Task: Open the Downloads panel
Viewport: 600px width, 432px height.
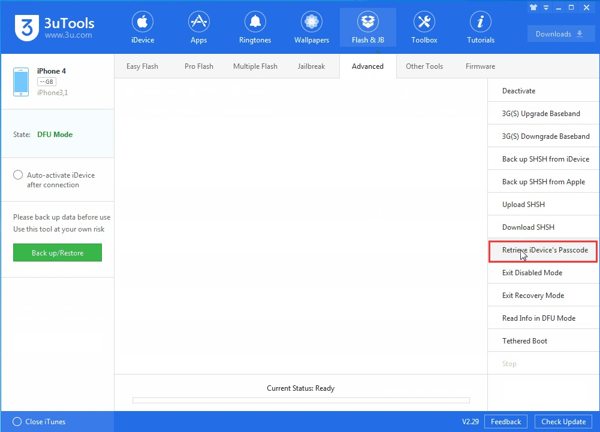Action: [x=559, y=33]
